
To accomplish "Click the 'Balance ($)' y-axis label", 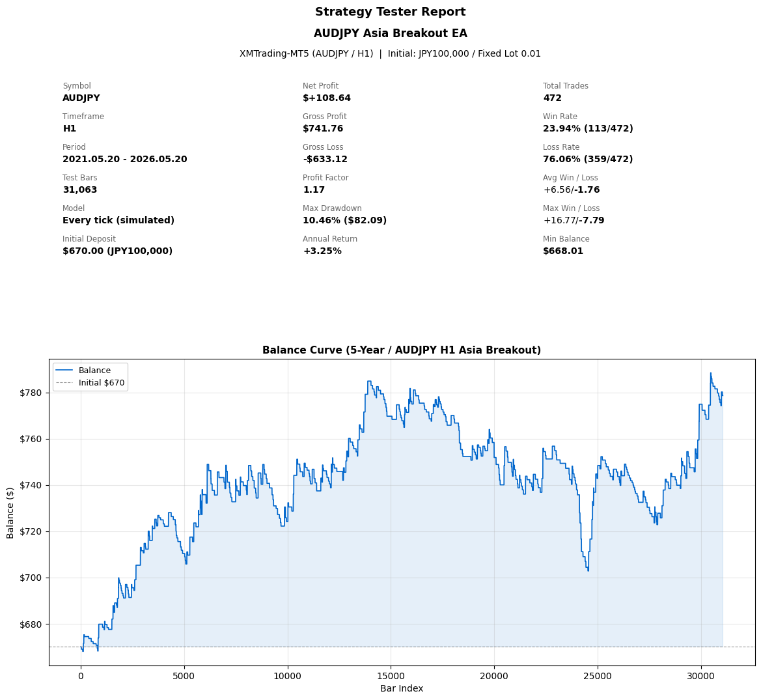I will (x=10, y=512).
